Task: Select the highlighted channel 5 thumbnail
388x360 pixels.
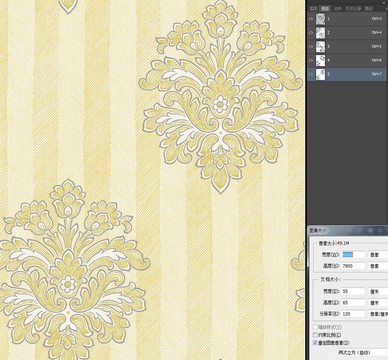Action: (320, 74)
